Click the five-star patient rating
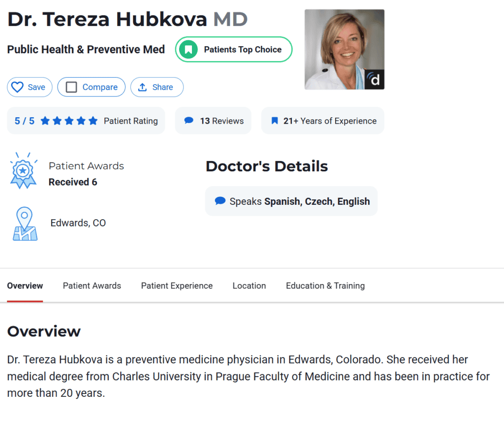The height and width of the screenshot is (422, 504). click(69, 121)
